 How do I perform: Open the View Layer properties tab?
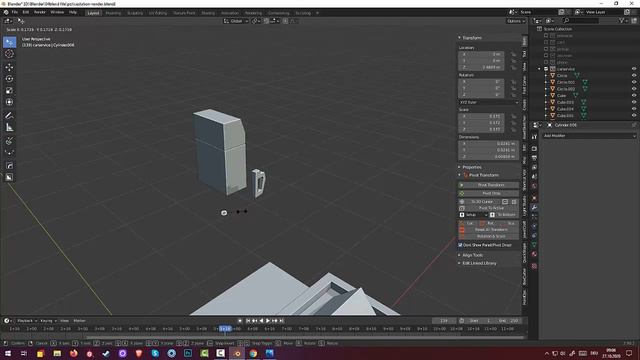click(x=534, y=167)
